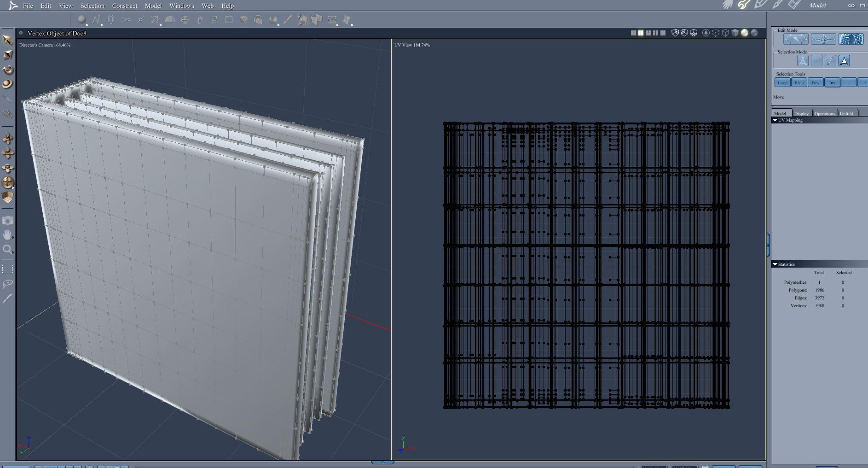Activate the Rotate tool in left toolbar
868x468 pixels.
click(x=7, y=70)
